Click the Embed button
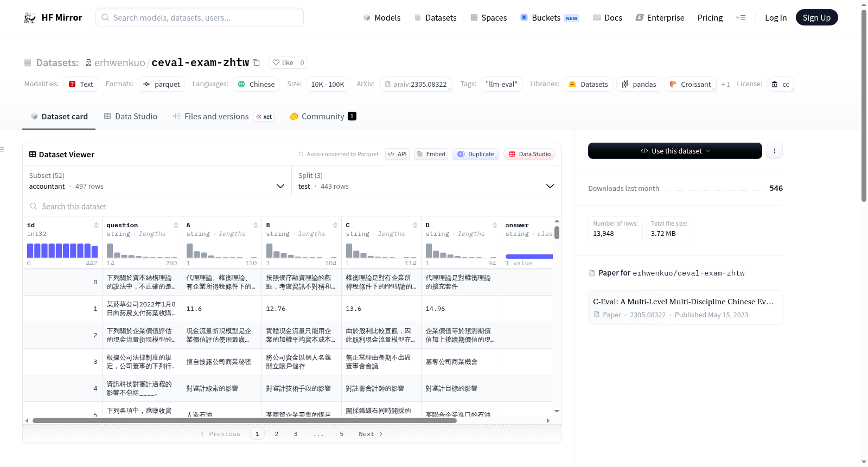The height and width of the screenshot is (467, 868). pos(431,154)
